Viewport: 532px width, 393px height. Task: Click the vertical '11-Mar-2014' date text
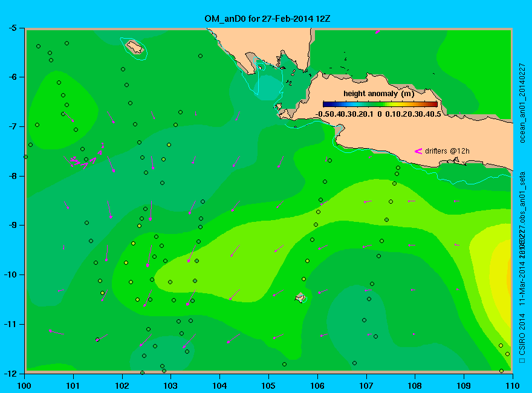(522, 283)
